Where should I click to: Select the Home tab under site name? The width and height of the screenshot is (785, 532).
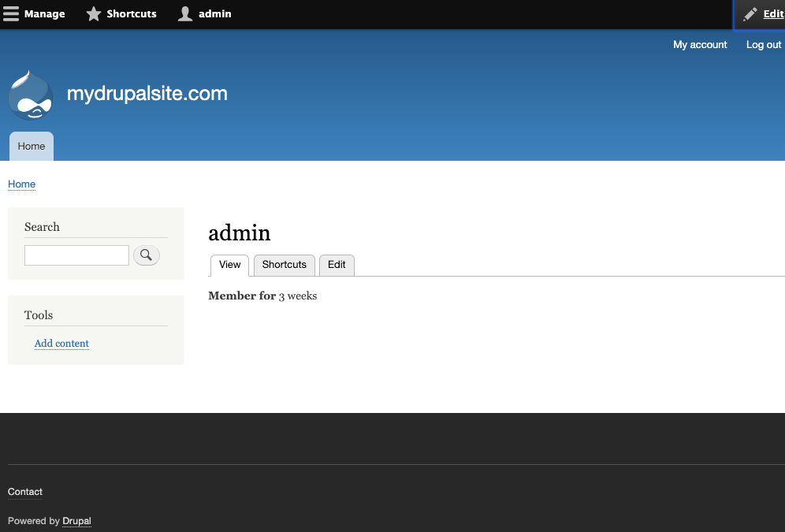(x=31, y=146)
